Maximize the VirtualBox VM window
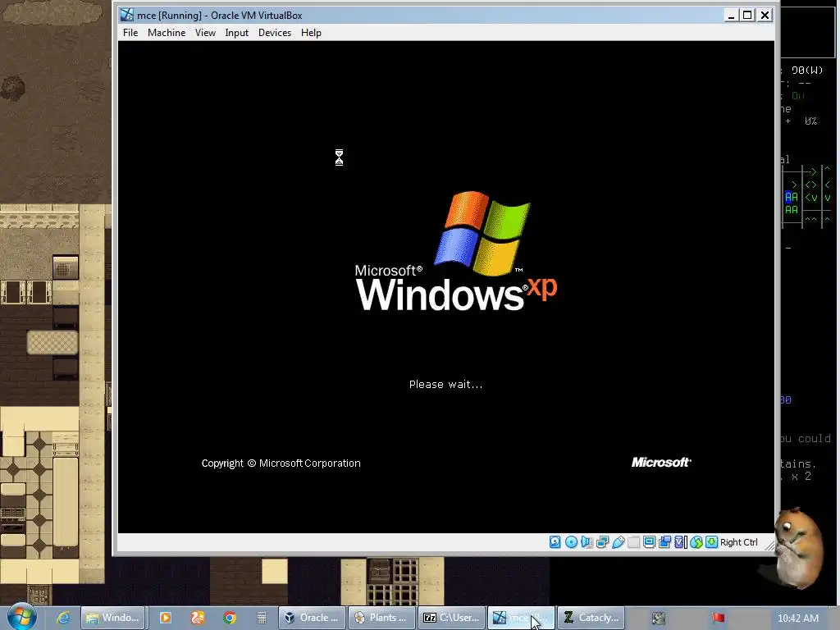The height and width of the screenshot is (630, 840). click(747, 15)
